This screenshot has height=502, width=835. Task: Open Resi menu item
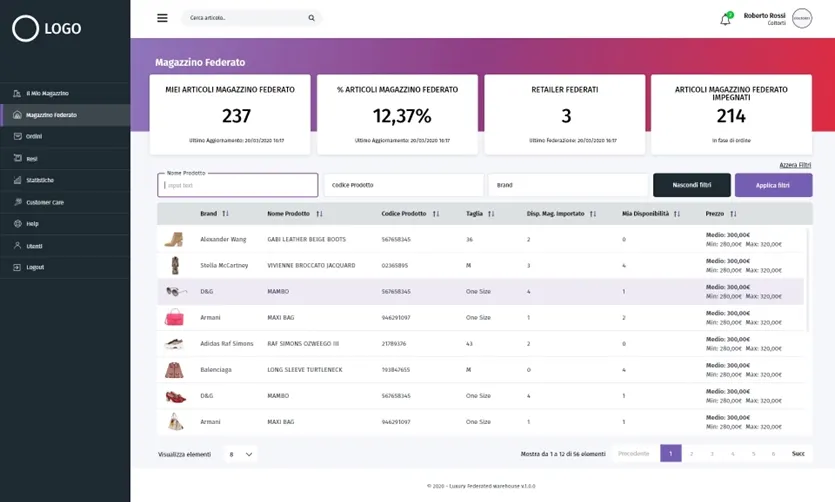click(65, 158)
